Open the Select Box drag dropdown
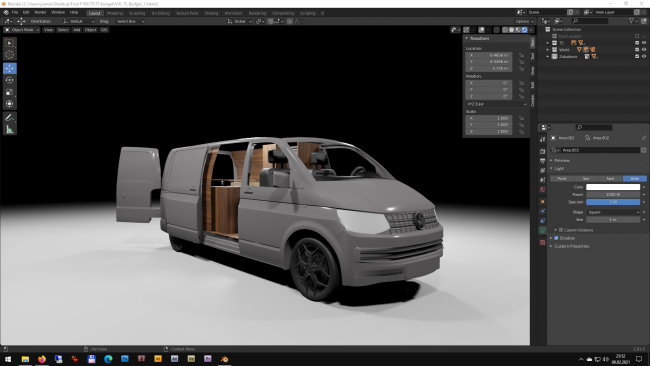This screenshot has height=366, width=650. pos(131,21)
